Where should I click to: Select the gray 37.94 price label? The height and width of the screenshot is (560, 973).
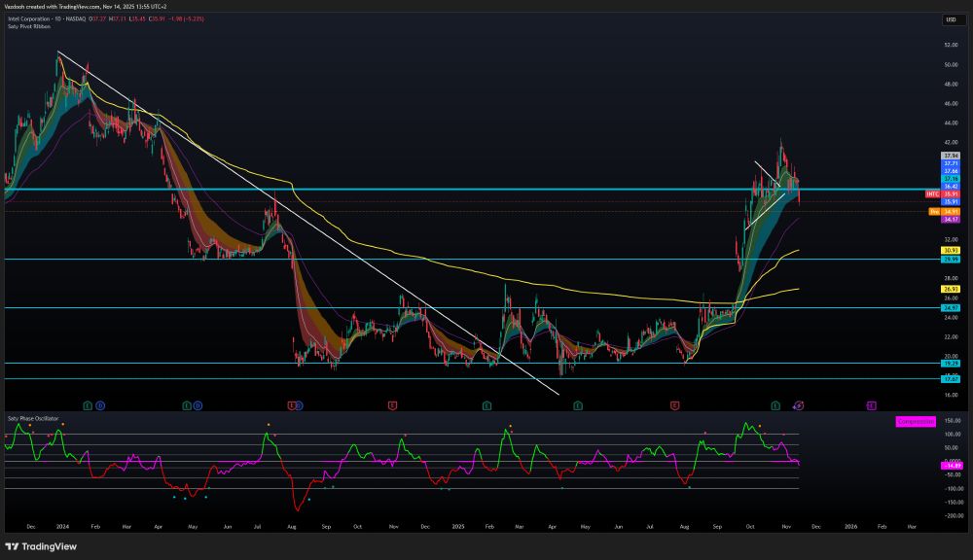[x=951, y=156]
